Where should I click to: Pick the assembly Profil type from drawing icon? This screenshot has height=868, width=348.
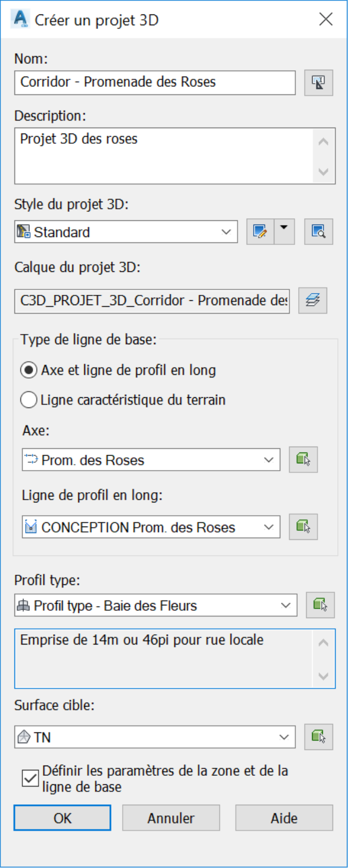320,605
